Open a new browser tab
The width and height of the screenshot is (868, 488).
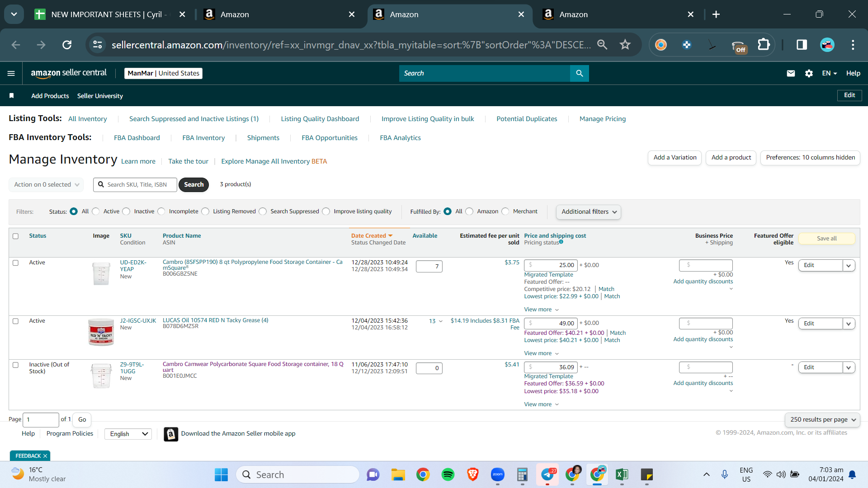click(x=716, y=14)
